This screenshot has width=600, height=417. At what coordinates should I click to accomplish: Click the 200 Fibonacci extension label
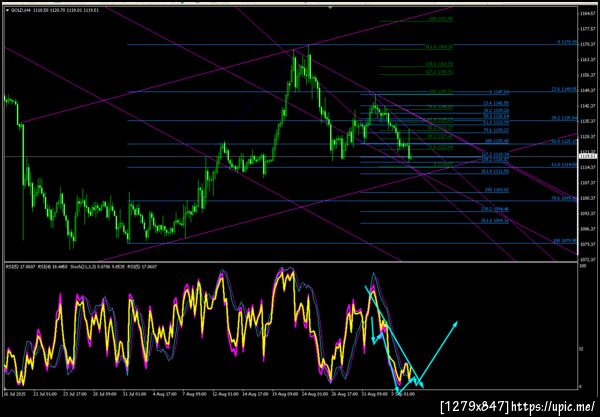tap(497, 190)
